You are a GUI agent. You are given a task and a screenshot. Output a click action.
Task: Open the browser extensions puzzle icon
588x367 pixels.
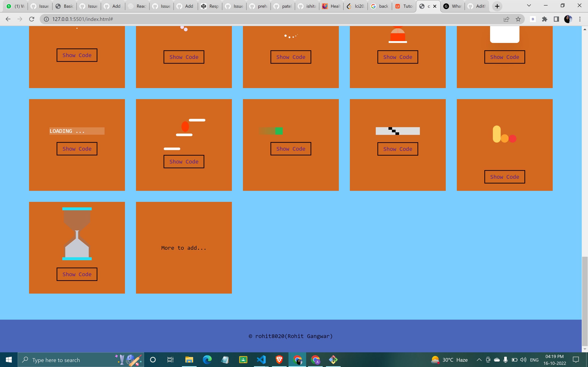point(545,19)
